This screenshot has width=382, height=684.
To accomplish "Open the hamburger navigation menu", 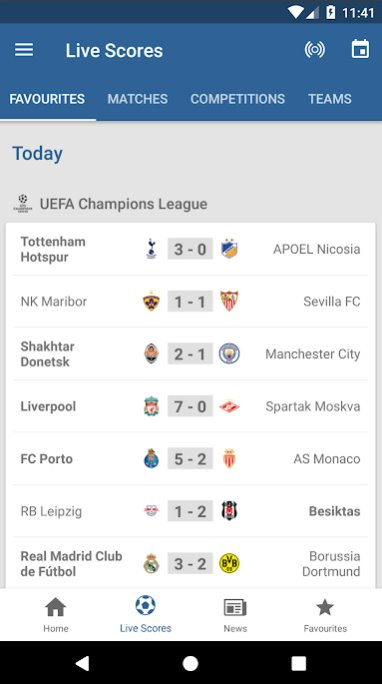I will tap(24, 50).
